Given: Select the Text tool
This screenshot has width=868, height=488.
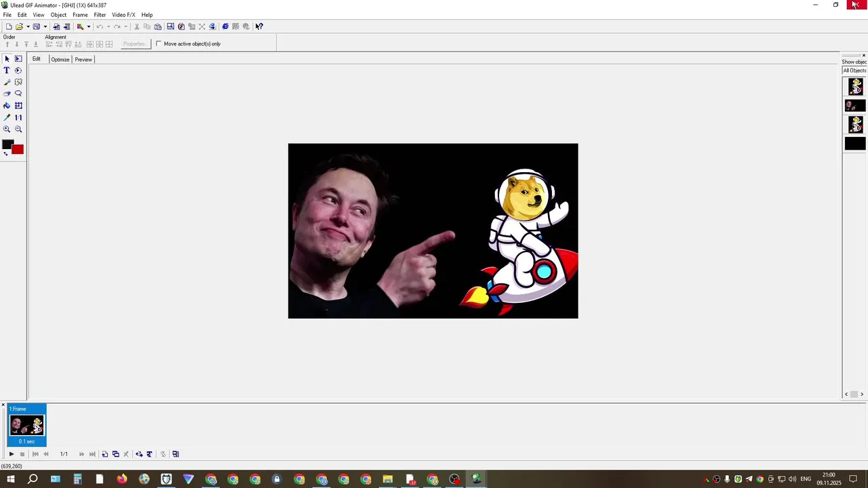Looking at the screenshot, I should (x=7, y=70).
